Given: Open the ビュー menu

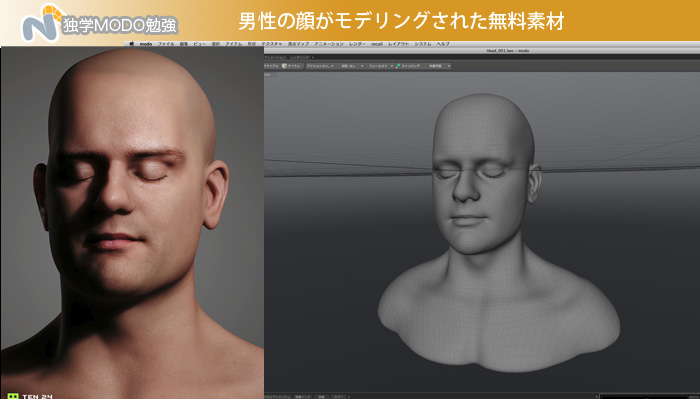Looking at the screenshot, I should tap(200, 44).
